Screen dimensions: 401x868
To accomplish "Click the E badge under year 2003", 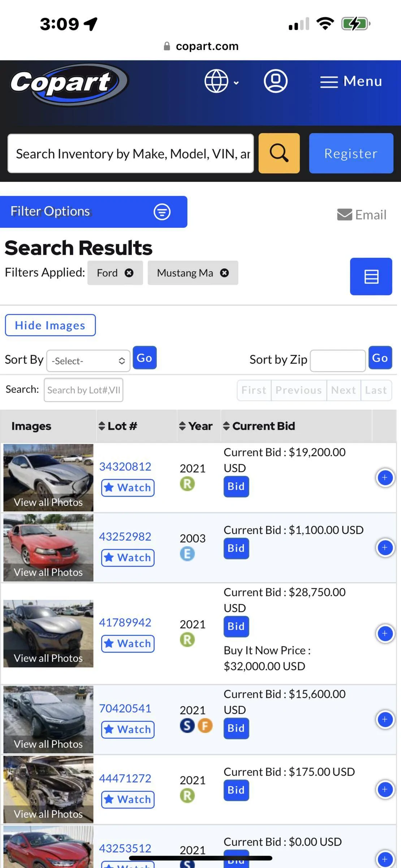I will [187, 554].
